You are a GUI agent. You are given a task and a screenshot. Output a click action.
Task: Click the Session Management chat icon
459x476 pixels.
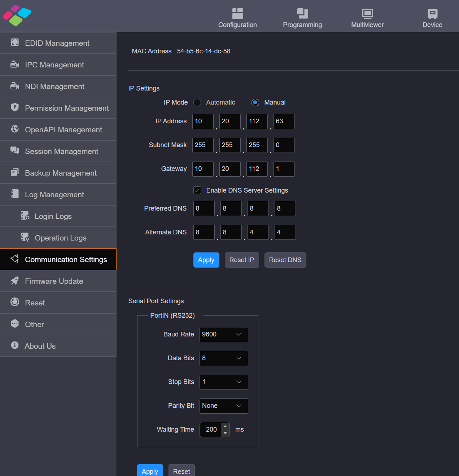[x=15, y=150]
